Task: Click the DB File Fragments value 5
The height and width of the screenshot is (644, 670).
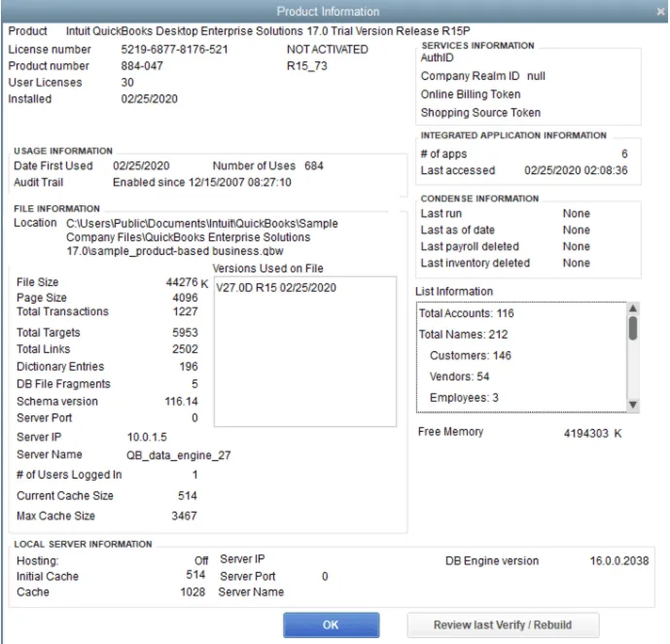Action: pos(194,384)
